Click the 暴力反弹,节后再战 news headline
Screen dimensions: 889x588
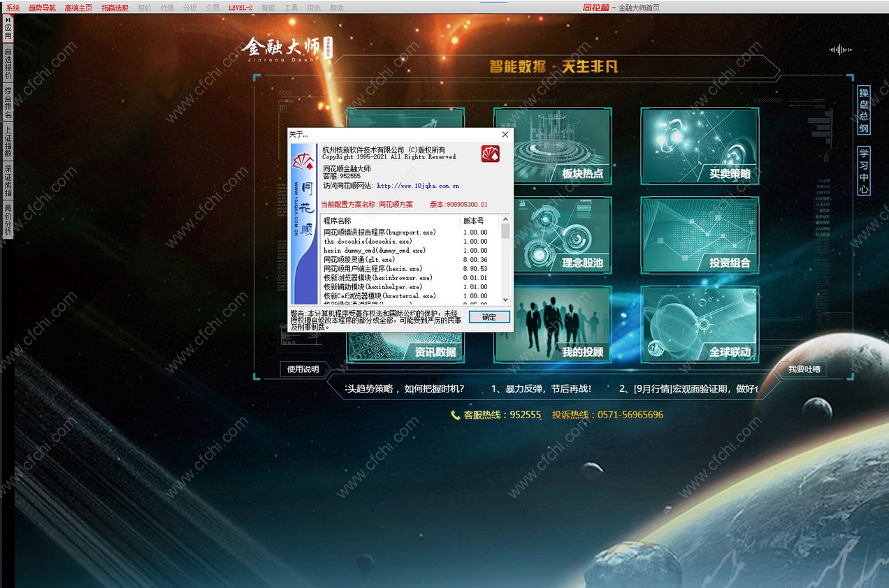tap(541, 389)
